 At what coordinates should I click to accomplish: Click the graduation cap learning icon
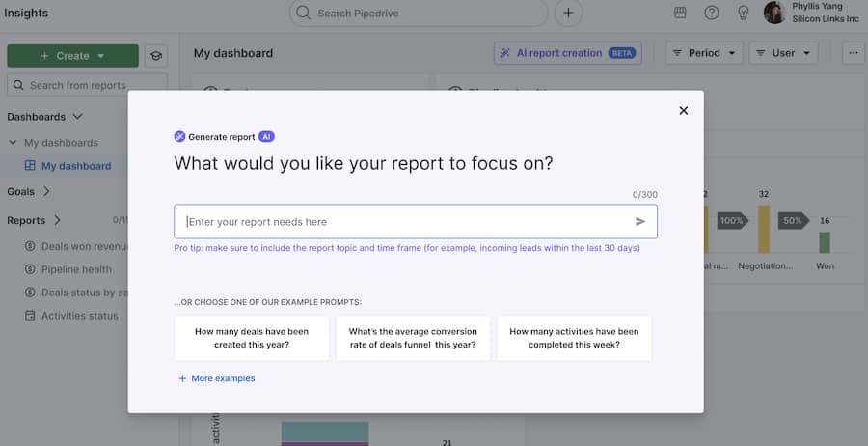point(155,56)
